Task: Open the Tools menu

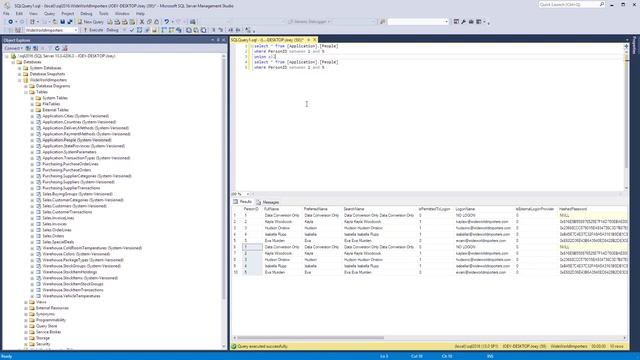Action: pos(104,13)
